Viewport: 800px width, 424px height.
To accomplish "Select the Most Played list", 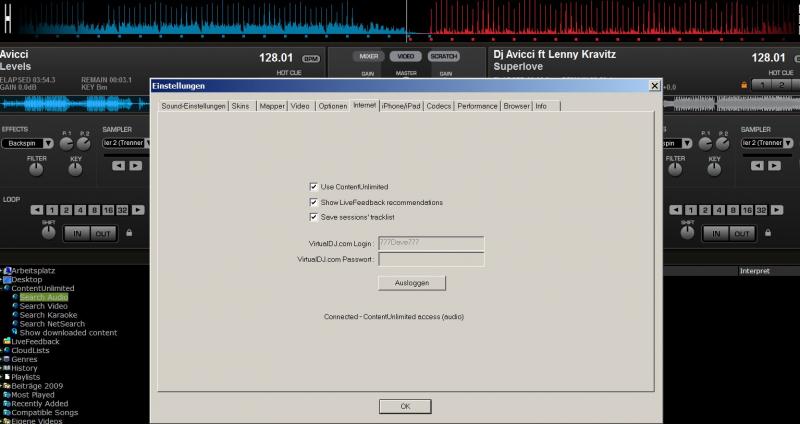I will (33, 394).
